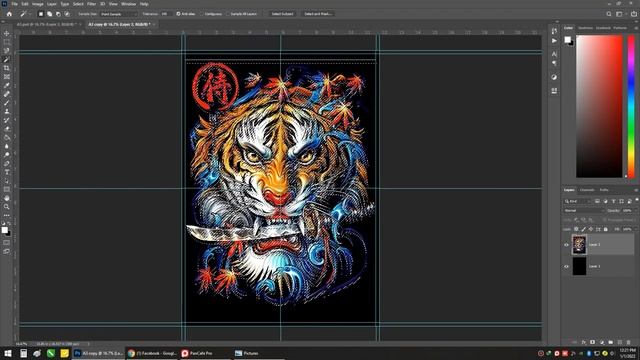Image resolution: width=640 pixels, height=360 pixels.
Task: Click the Search icon at top right
Action: click(609, 14)
